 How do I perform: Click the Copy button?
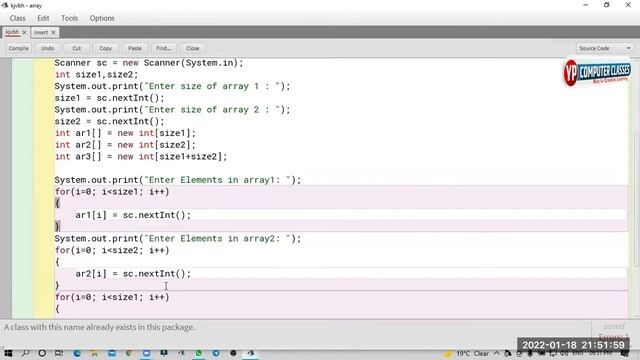click(105, 48)
